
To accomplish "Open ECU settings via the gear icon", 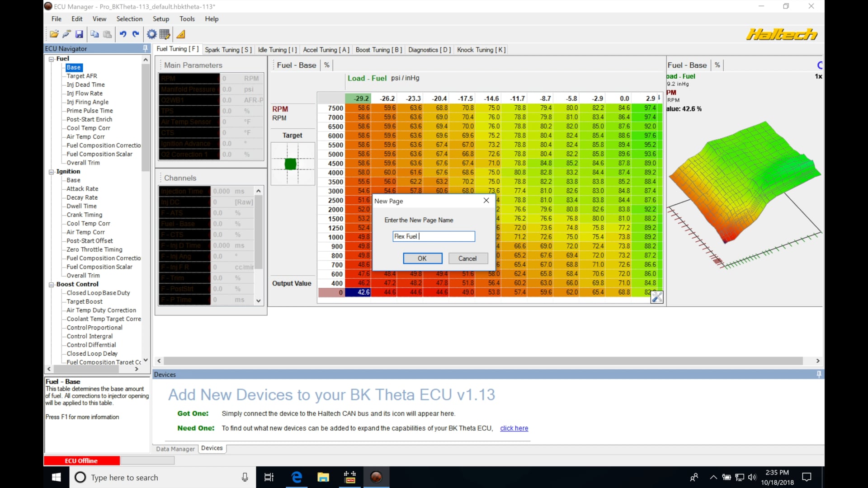I will (x=151, y=34).
